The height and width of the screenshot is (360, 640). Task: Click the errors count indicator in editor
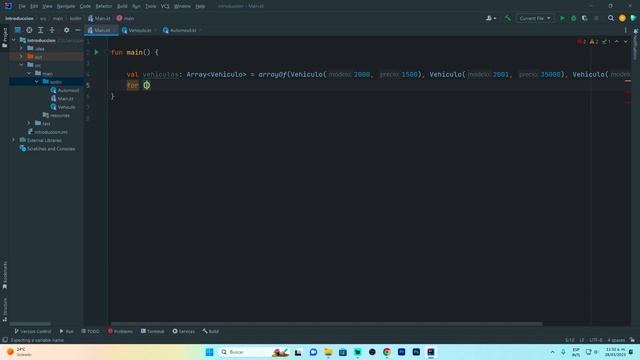pyautogui.click(x=582, y=42)
